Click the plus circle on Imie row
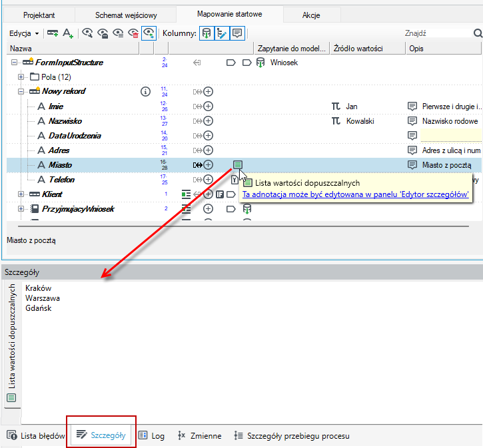Image resolution: width=483 pixels, height=448 pixels. coord(209,106)
